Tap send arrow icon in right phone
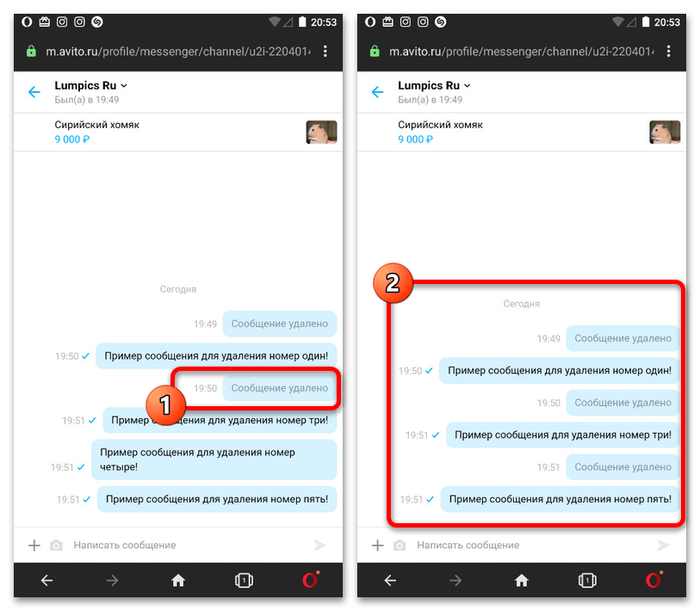700x611 pixels. [x=663, y=545]
